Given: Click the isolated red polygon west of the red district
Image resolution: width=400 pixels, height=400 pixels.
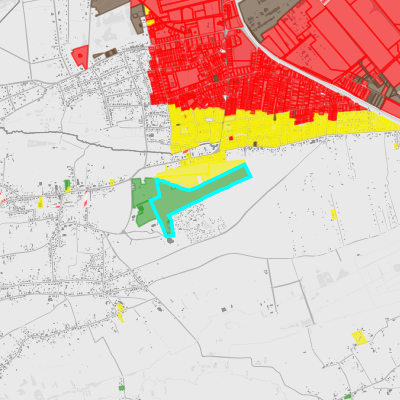Looking at the screenshot, I should 81,56.
